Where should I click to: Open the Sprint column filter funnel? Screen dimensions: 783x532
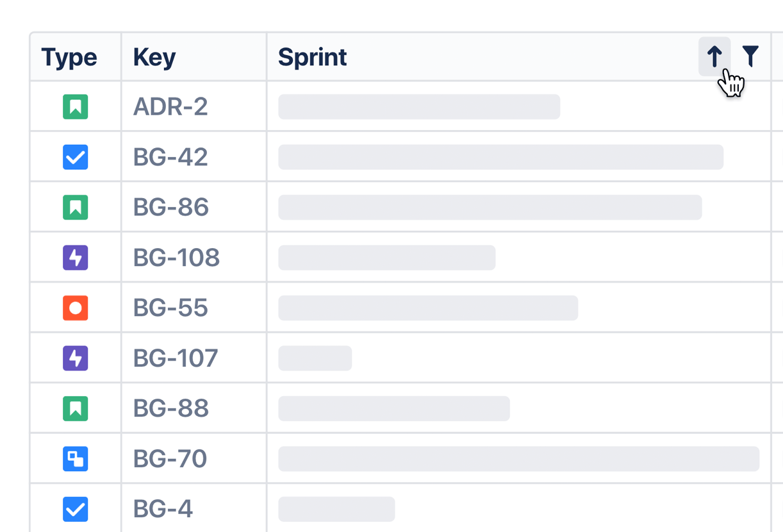[750, 56]
